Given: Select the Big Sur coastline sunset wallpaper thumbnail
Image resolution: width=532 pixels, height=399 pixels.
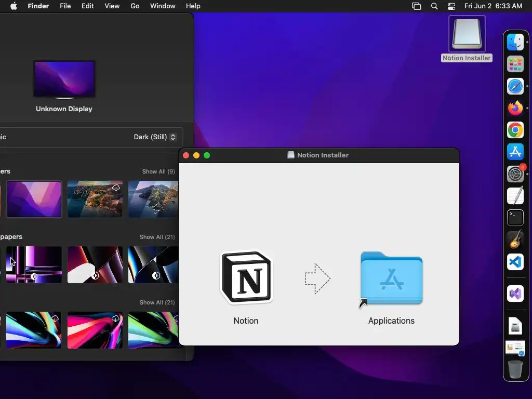Looking at the screenshot, I should [x=95, y=199].
